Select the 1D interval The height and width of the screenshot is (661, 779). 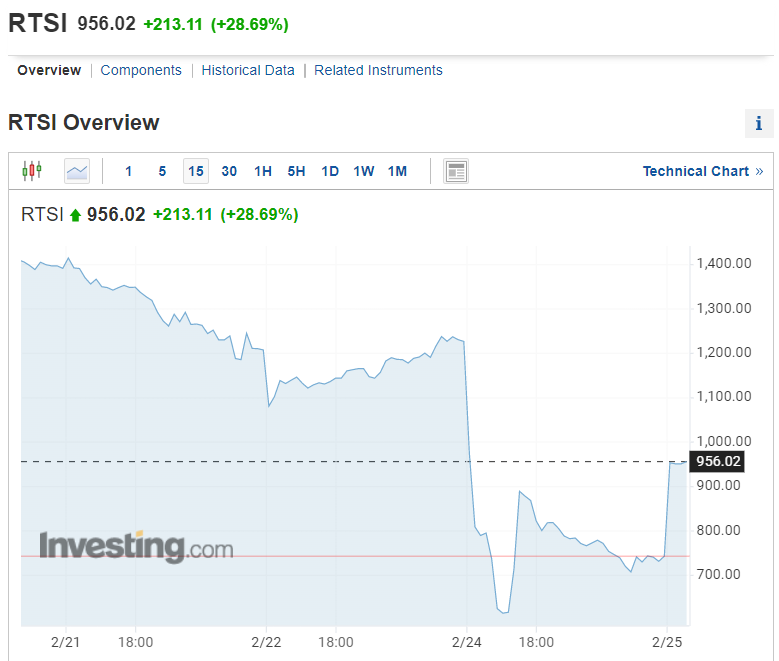(x=330, y=171)
